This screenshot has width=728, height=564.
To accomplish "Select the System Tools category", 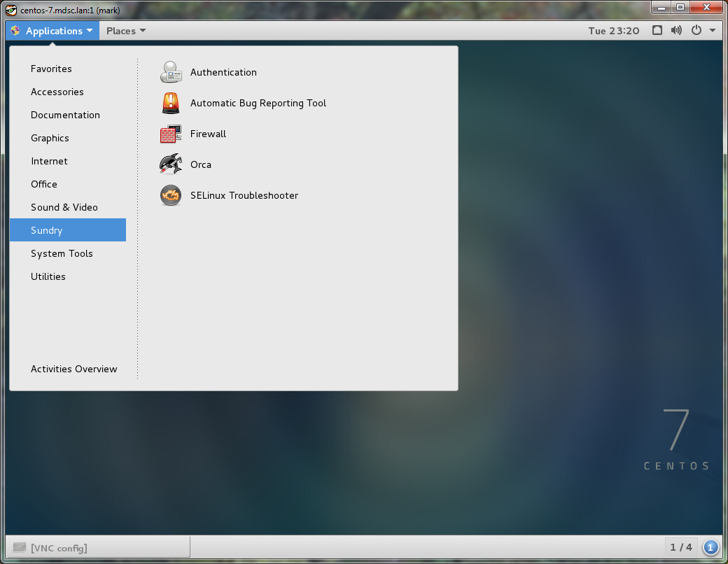I will coord(62,253).
